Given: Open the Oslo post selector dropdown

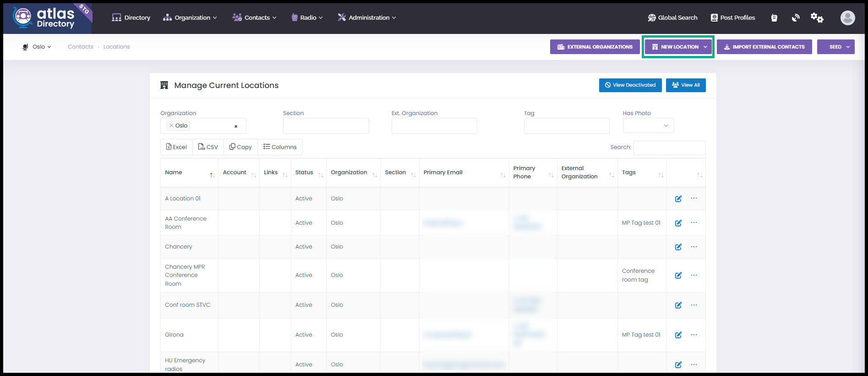Looking at the screenshot, I should pyautogui.click(x=37, y=47).
